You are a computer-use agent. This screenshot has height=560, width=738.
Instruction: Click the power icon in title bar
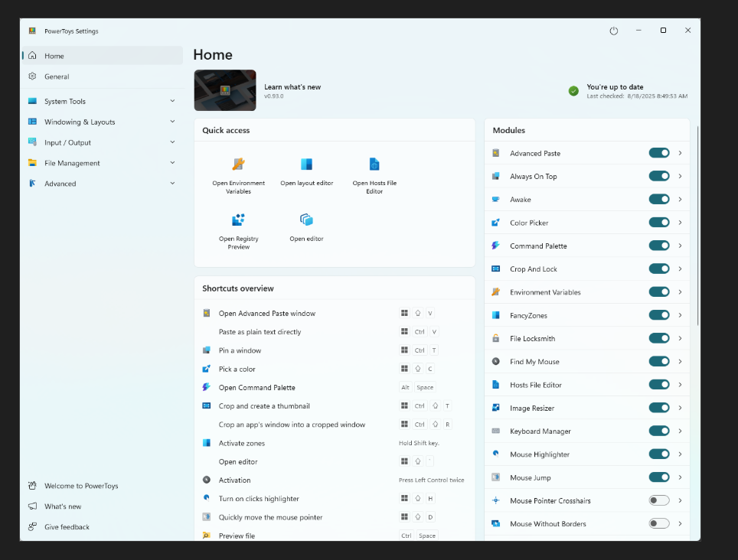(614, 31)
